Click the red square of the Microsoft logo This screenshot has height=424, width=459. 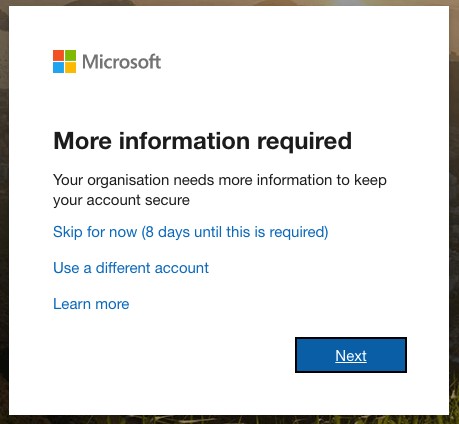click(x=58, y=55)
